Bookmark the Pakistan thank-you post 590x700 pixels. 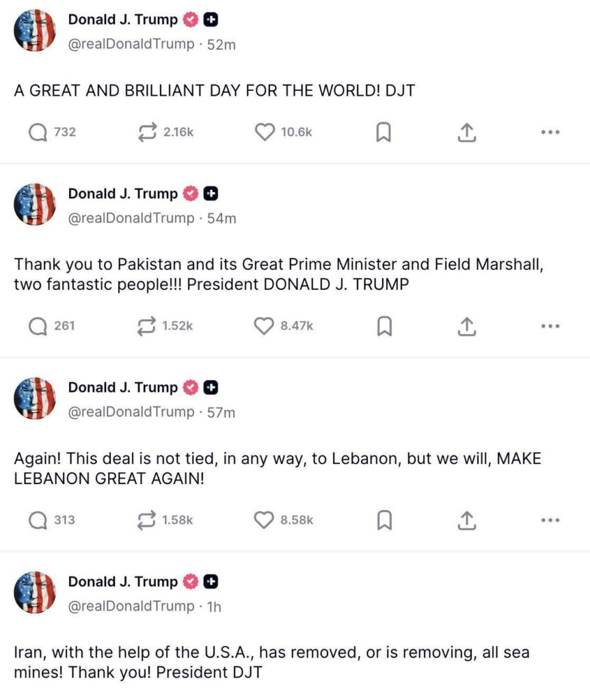pos(384,326)
